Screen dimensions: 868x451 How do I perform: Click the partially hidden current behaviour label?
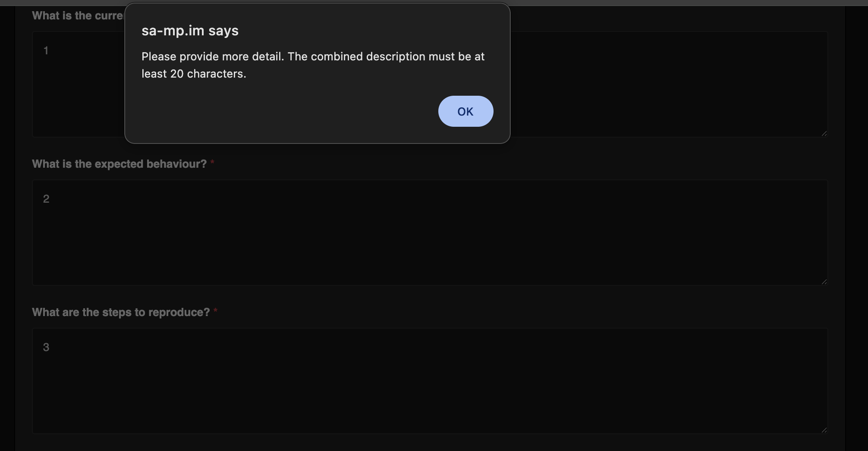tap(78, 16)
